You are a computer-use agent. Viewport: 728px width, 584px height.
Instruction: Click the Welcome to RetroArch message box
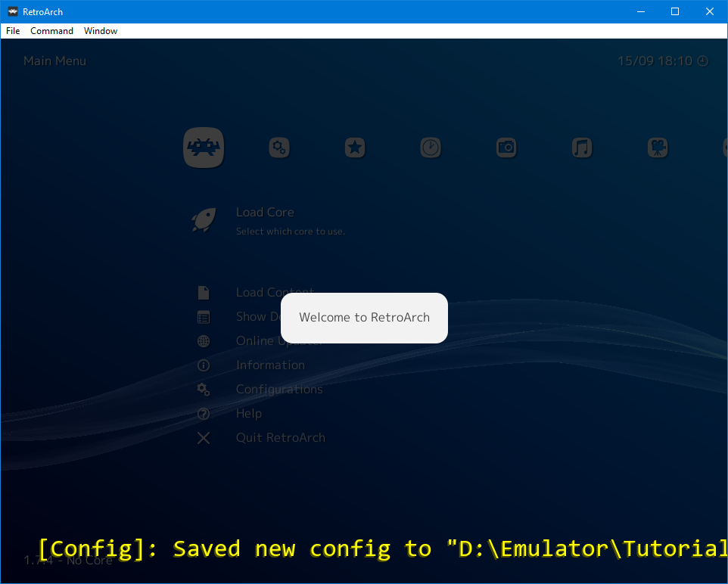coord(365,318)
